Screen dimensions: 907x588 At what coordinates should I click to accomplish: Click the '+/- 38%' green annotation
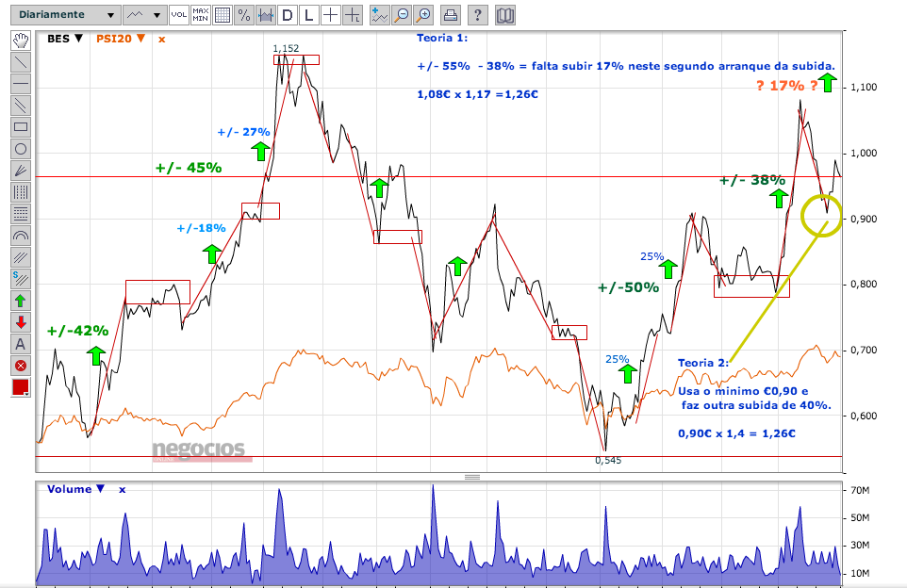[752, 180]
